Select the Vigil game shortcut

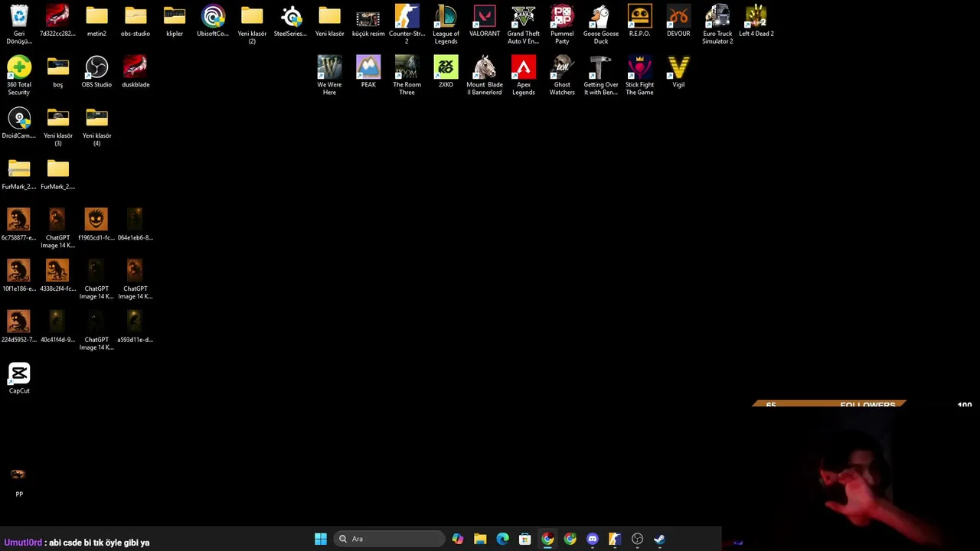click(678, 73)
